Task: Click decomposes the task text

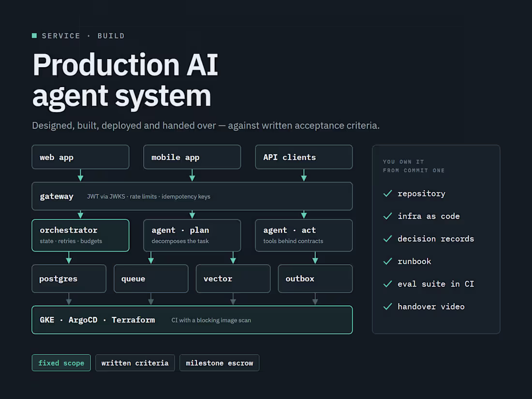Action: click(x=180, y=241)
